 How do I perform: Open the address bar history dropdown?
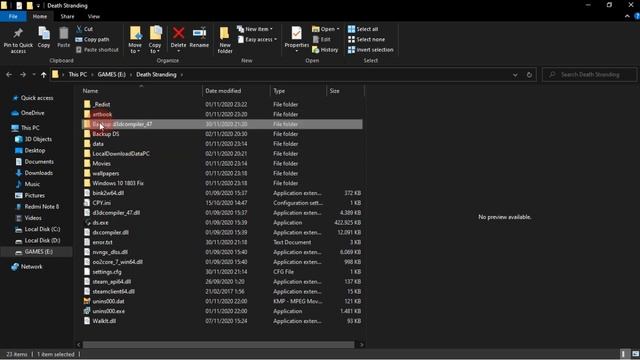515,75
